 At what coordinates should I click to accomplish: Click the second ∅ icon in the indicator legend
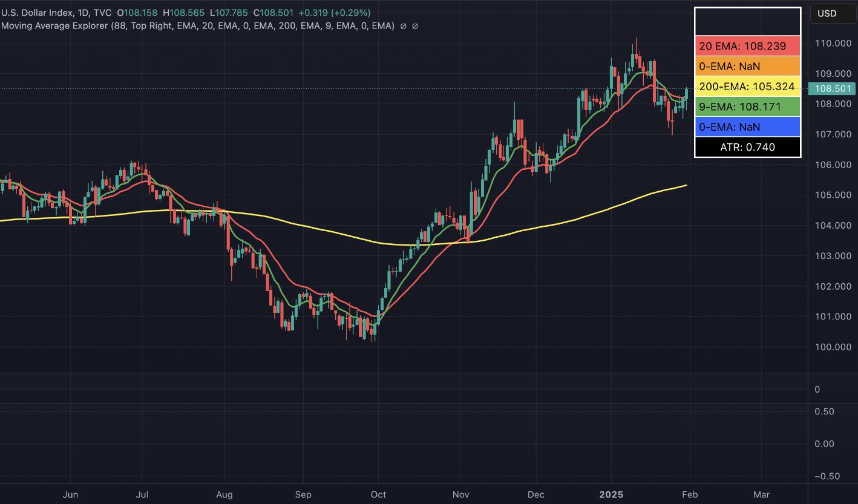415,26
